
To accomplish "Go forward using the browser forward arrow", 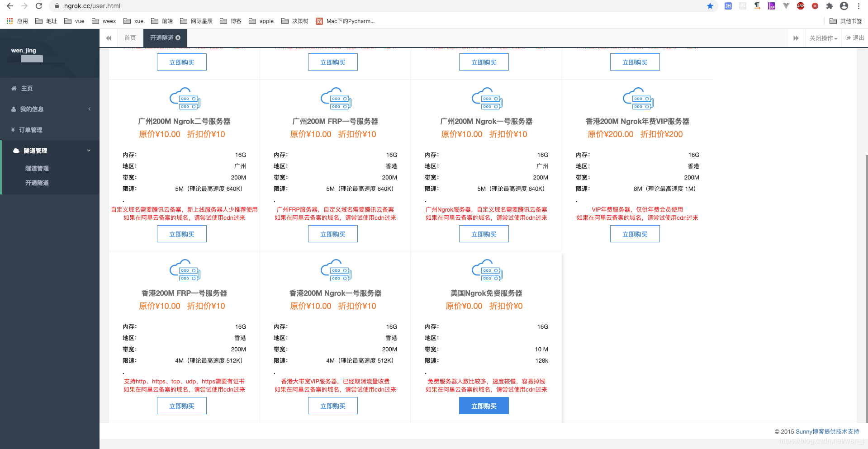I will click(24, 6).
